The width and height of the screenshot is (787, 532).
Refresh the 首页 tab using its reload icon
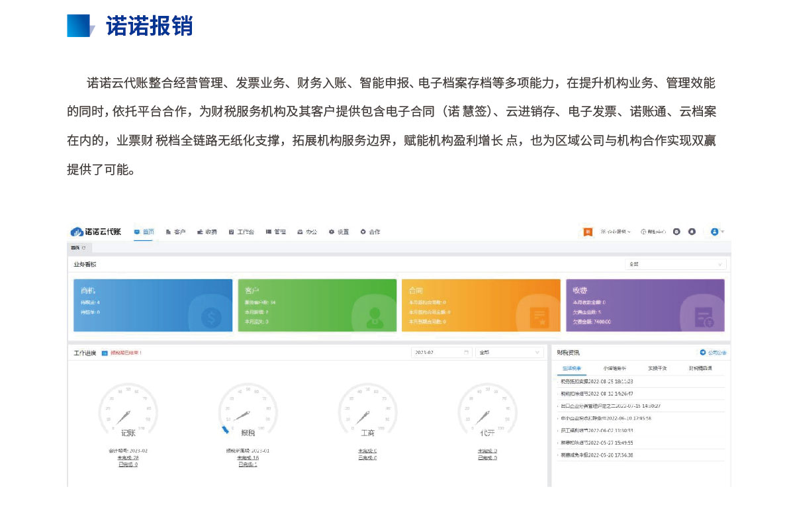click(84, 248)
